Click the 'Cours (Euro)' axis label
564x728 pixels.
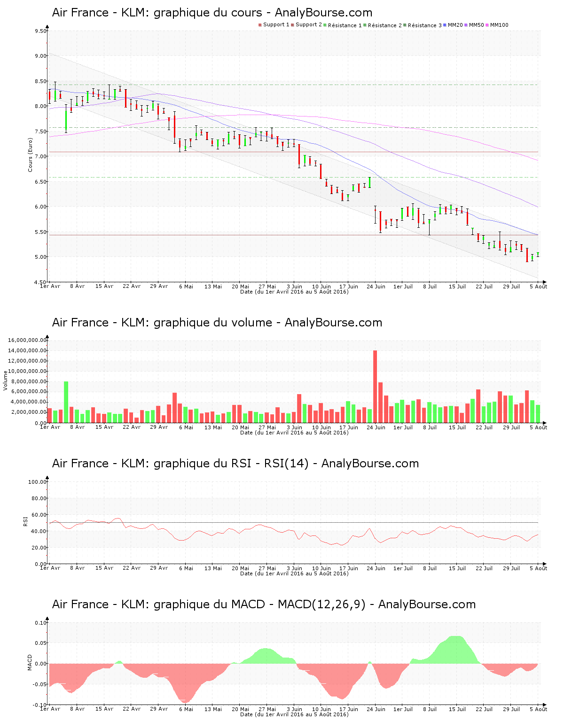(31, 155)
